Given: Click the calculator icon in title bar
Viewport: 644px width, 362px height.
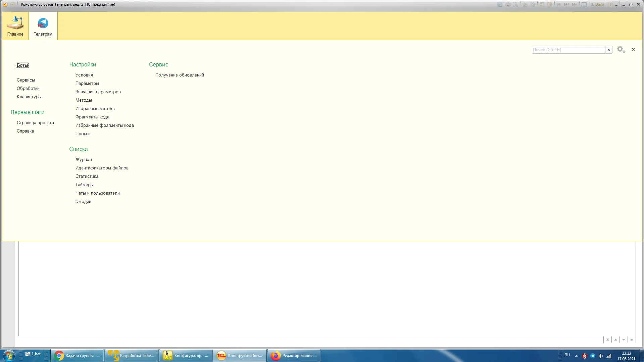Looking at the screenshot, I should [542, 4].
